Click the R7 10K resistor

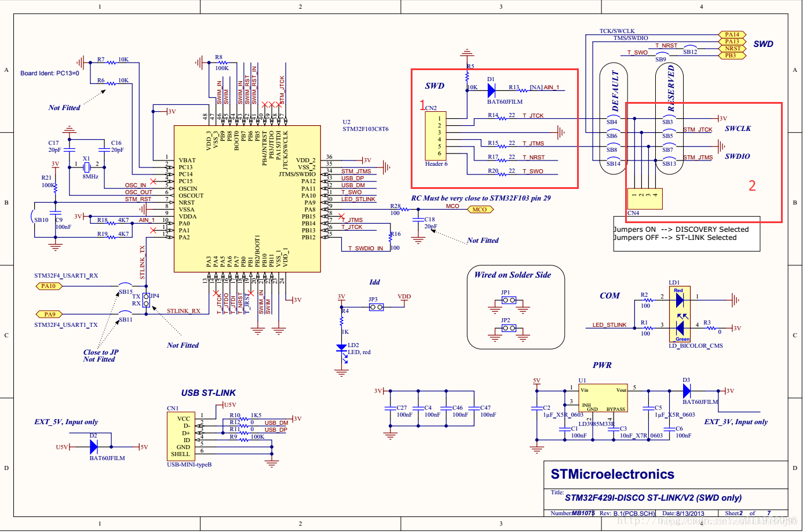[111, 61]
